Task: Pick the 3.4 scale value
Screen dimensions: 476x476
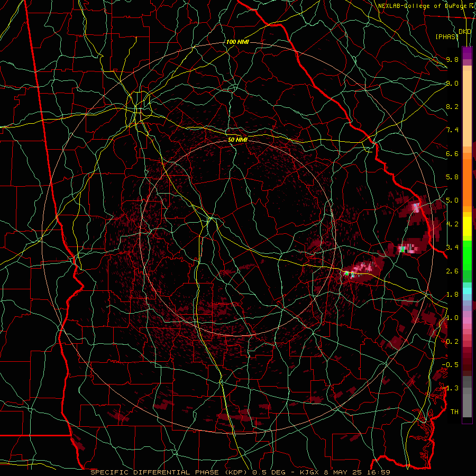Action: pyautogui.click(x=452, y=248)
